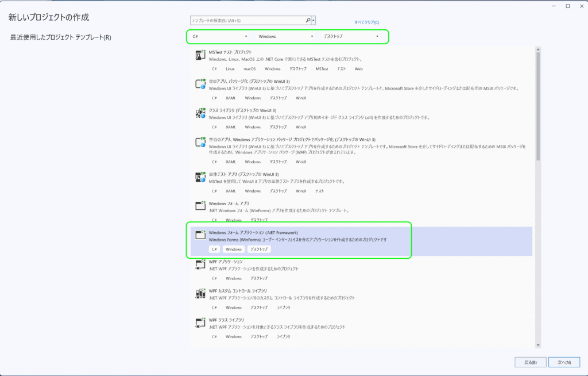Click the template list scrollbar down arrow
Screen dimensions: 588x376
click(538, 345)
